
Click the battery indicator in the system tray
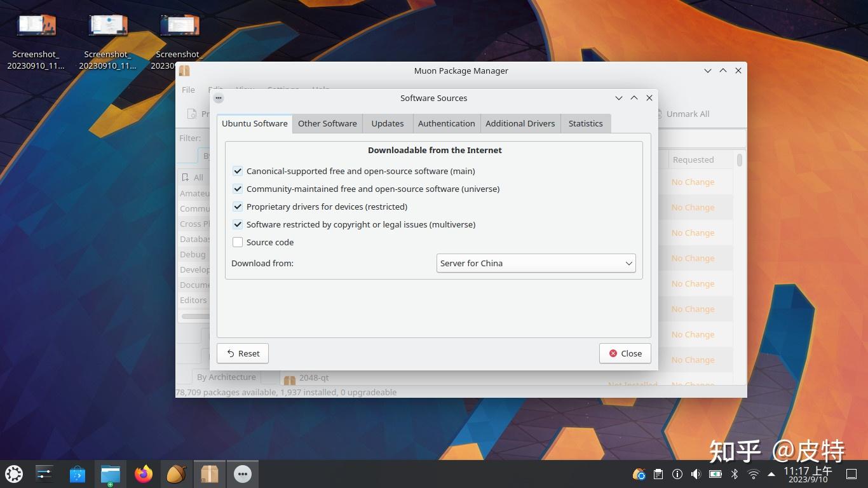tap(715, 473)
